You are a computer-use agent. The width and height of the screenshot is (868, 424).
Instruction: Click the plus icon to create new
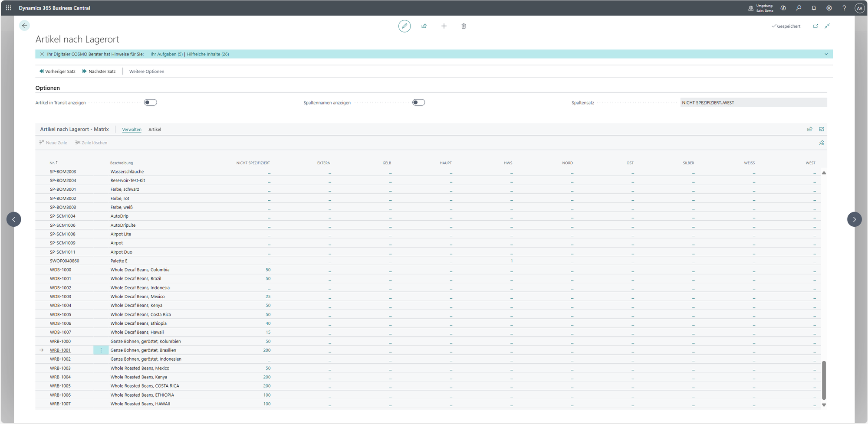point(444,26)
